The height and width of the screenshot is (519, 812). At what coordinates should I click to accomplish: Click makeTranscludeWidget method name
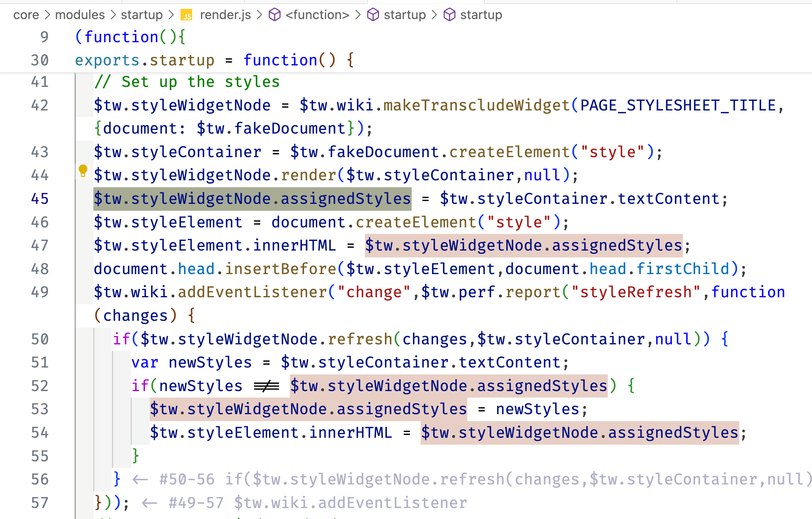pos(477,106)
